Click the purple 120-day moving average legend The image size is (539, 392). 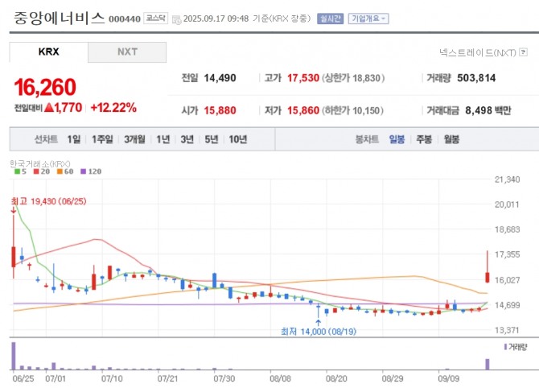(91, 171)
